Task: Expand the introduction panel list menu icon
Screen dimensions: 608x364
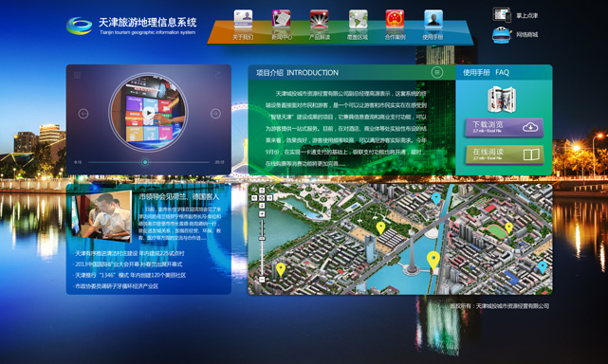Action: coord(437,72)
